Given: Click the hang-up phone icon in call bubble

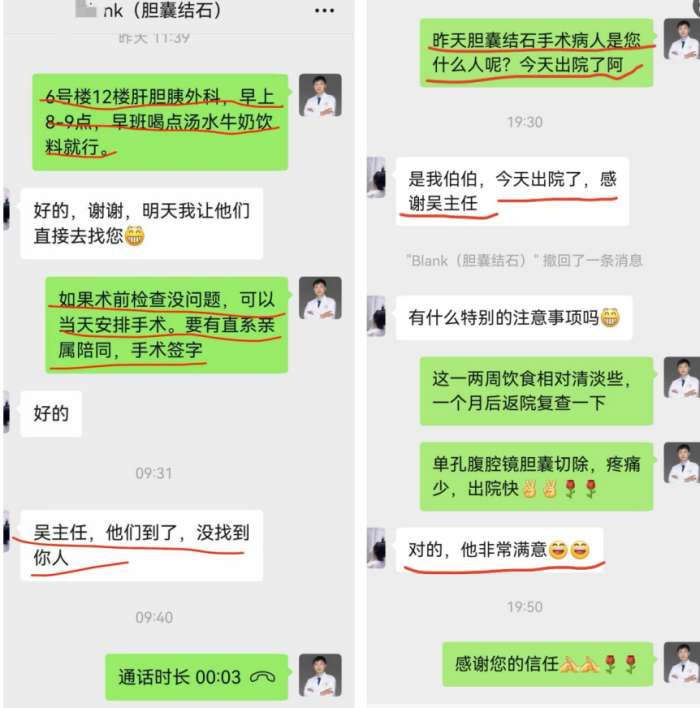Looking at the screenshot, I should coord(262,677).
